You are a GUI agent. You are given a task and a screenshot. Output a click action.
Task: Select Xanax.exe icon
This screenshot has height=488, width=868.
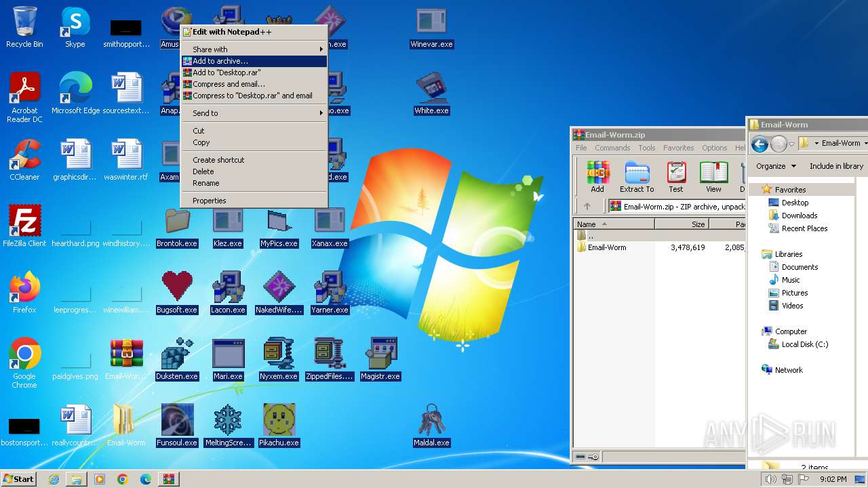[330, 226]
